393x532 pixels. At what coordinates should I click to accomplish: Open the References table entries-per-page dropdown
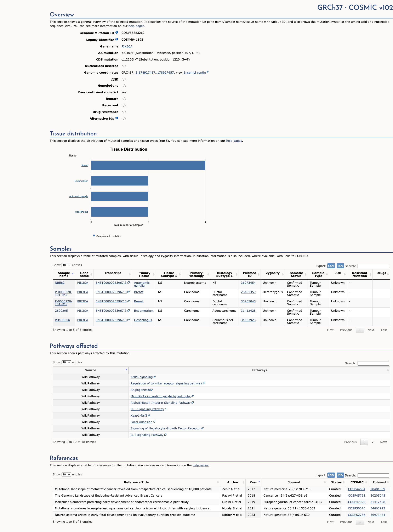coord(66,474)
